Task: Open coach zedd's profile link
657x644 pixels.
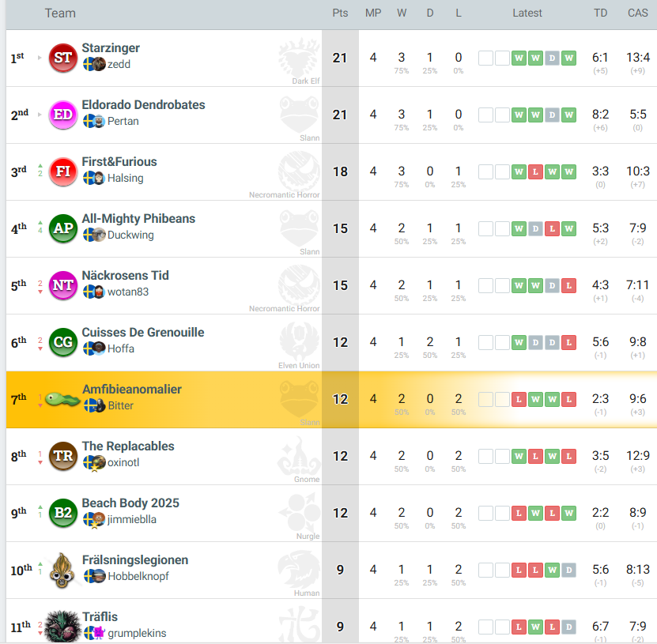Action: (119, 64)
